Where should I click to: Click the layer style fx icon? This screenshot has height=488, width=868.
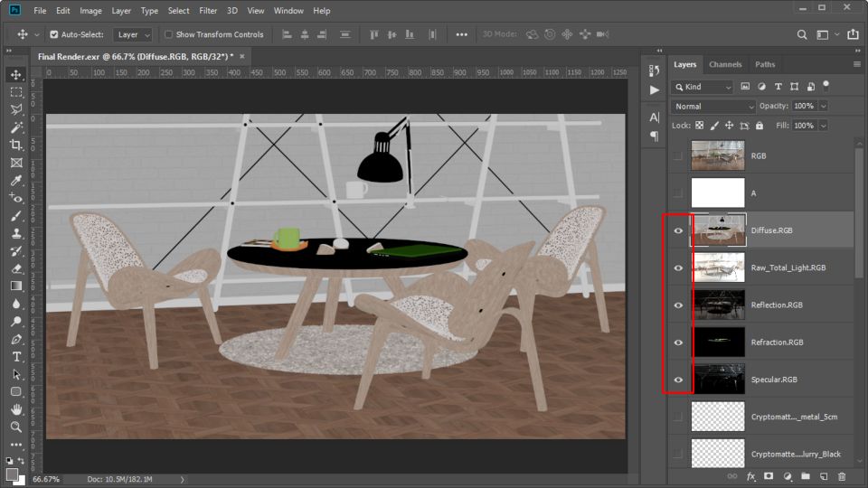point(750,476)
